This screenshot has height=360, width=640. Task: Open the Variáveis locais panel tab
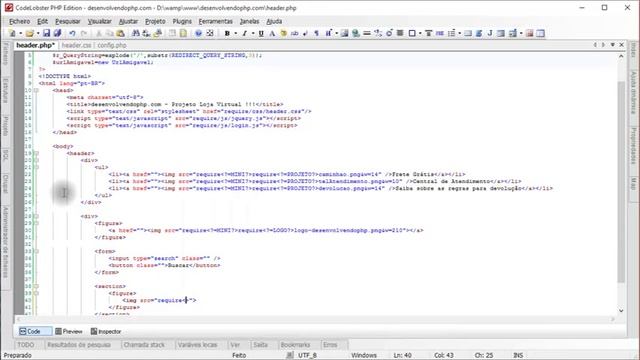pyautogui.click(x=198, y=345)
